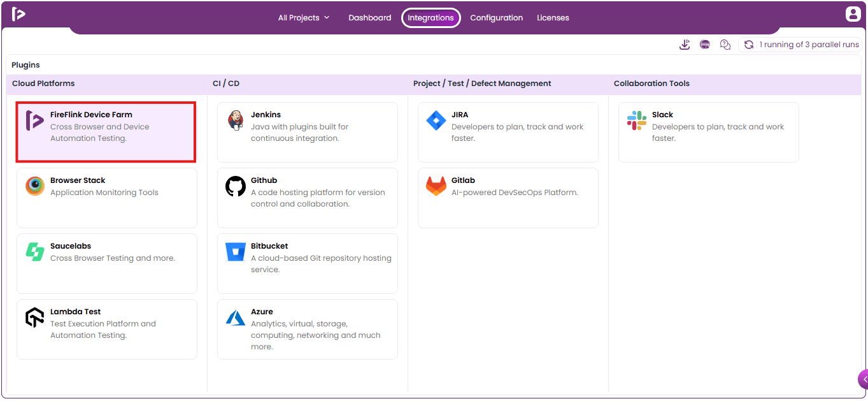Image resolution: width=868 pixels, height=401 pixels.
Task: Open the Browser Stack plugin card
Action: [107, 198]
